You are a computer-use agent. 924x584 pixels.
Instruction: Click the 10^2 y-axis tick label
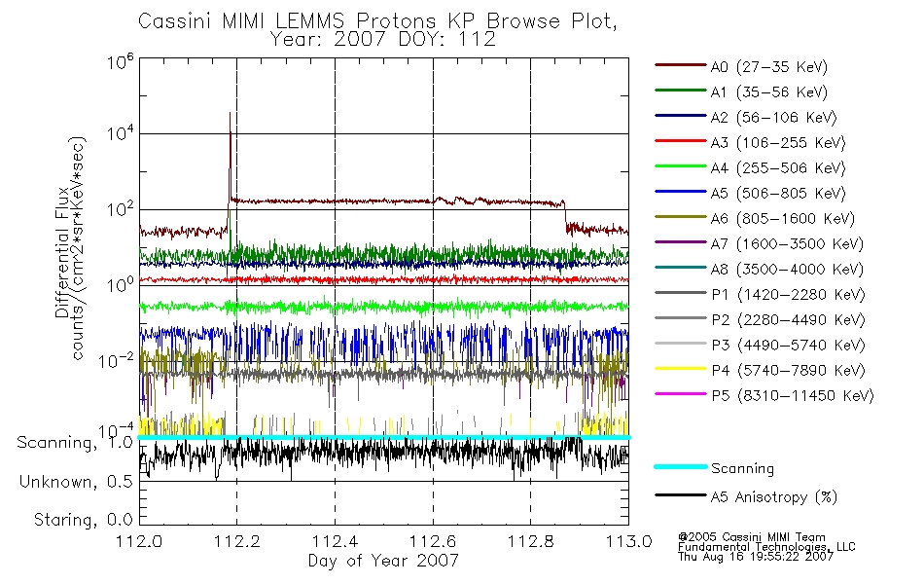(121, 209)
